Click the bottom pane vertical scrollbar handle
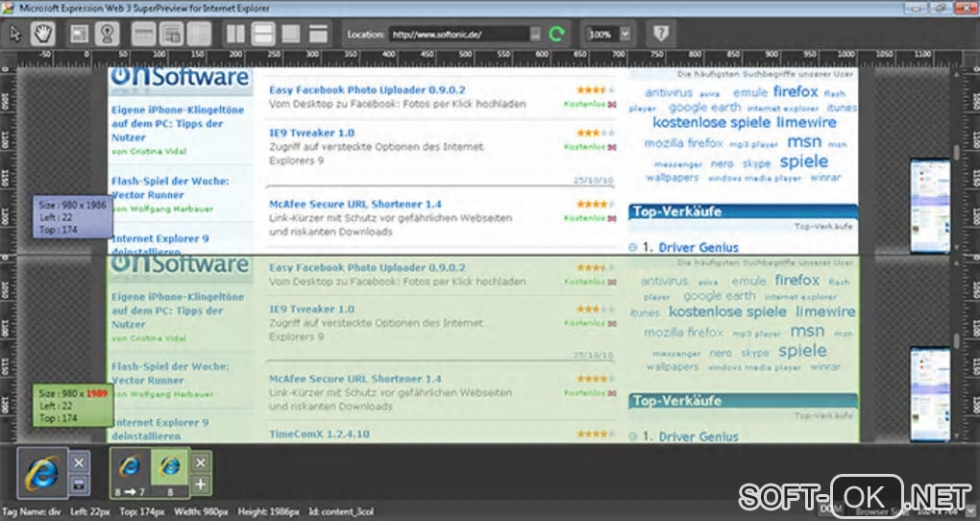Viewport: 980px width, 521px height. [956, 341]
